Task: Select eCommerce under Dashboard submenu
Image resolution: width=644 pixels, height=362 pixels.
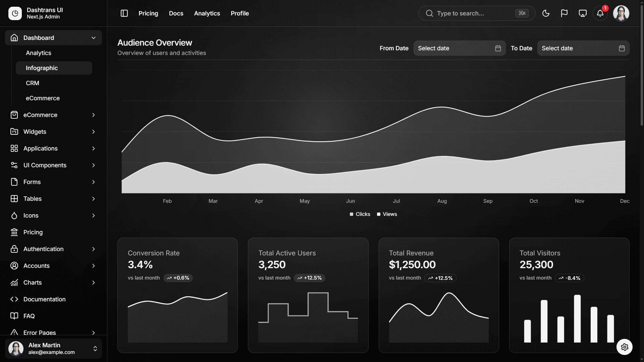Action: tap(54, 98)
